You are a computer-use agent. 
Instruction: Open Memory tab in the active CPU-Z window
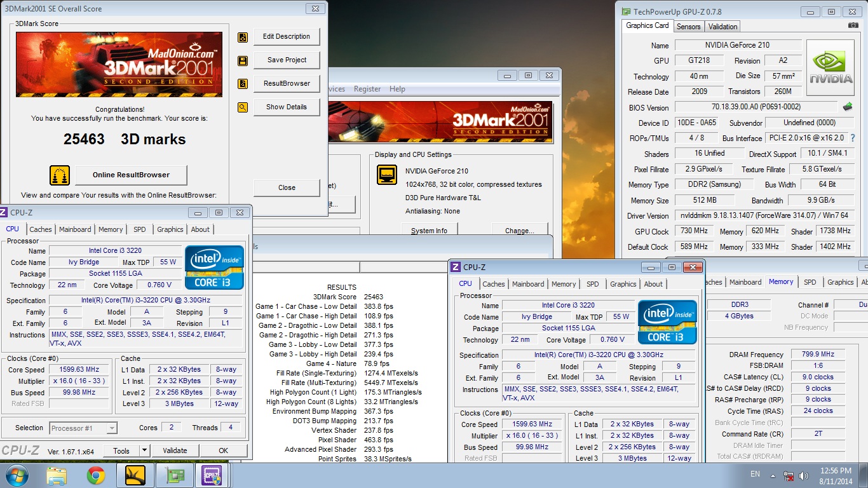564,284
